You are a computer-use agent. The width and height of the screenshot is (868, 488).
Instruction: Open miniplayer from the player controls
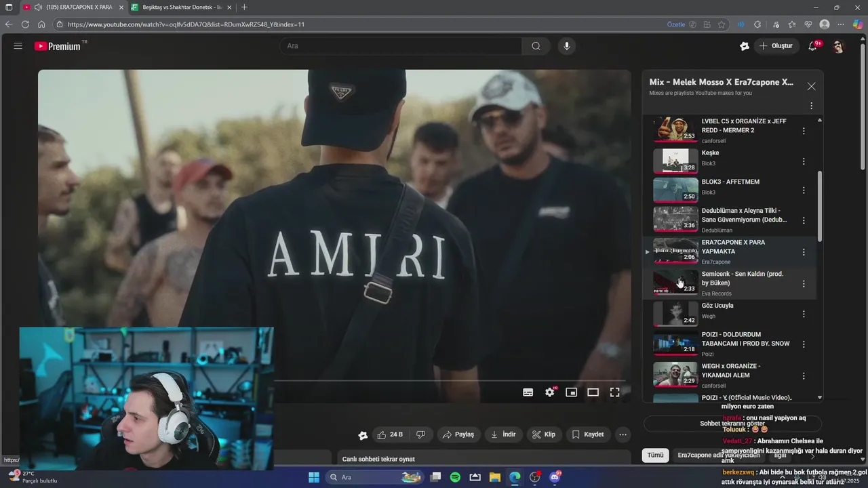point(572,392)
